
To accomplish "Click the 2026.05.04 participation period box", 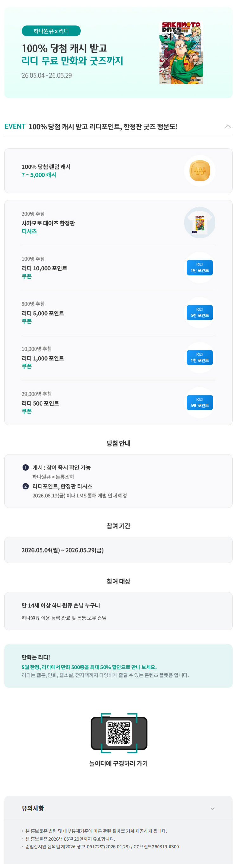I will (x=118, y=550).
